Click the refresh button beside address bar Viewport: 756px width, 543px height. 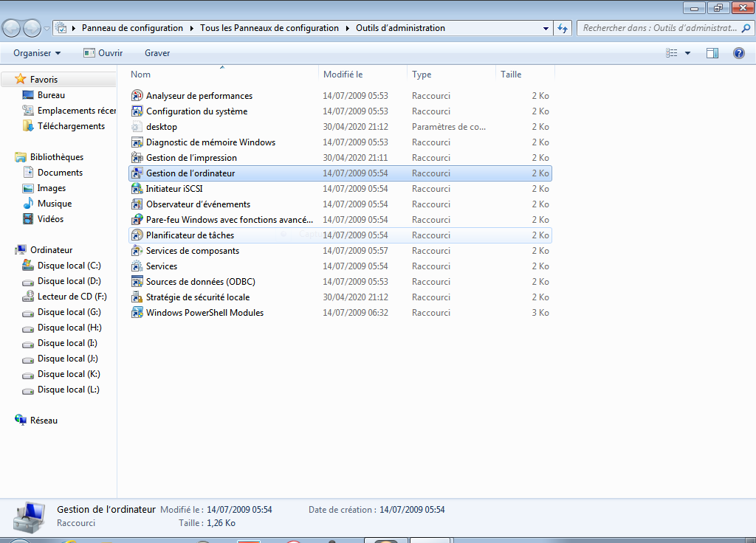562,28
